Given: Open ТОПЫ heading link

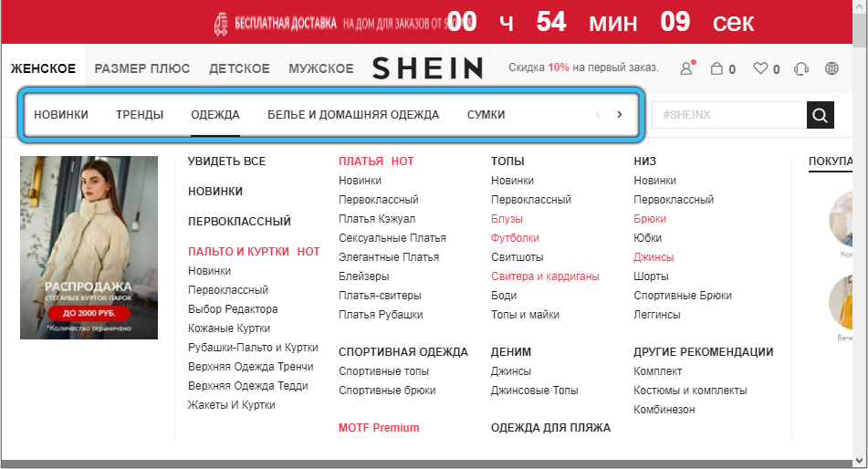Looking at the screenshot, I should coord(507,162).
